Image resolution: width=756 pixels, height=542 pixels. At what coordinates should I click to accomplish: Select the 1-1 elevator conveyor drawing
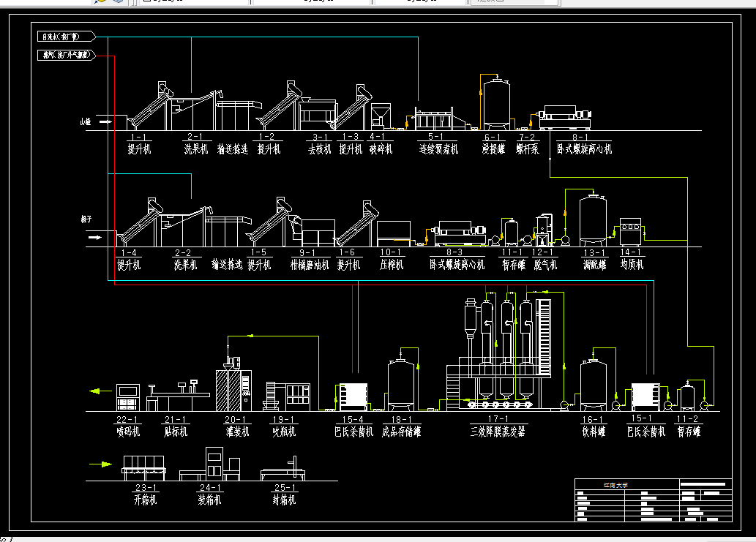coord(149,106)
